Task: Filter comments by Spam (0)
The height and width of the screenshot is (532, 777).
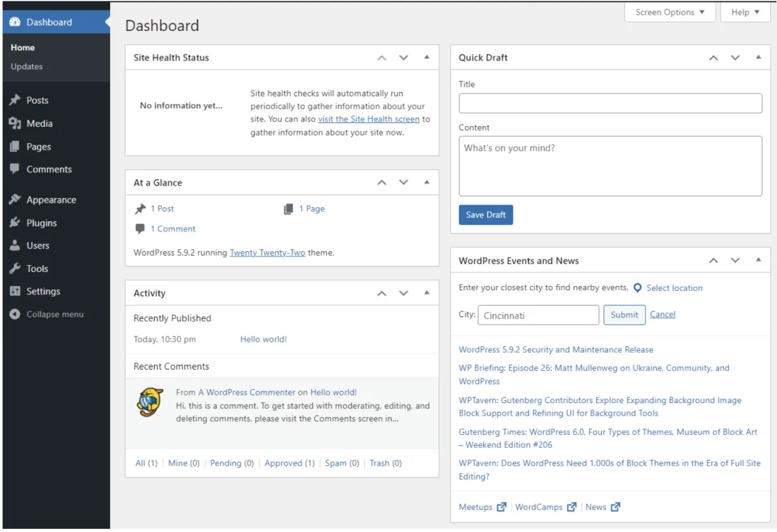Action: pyautogui.click(x=342, y=463)
